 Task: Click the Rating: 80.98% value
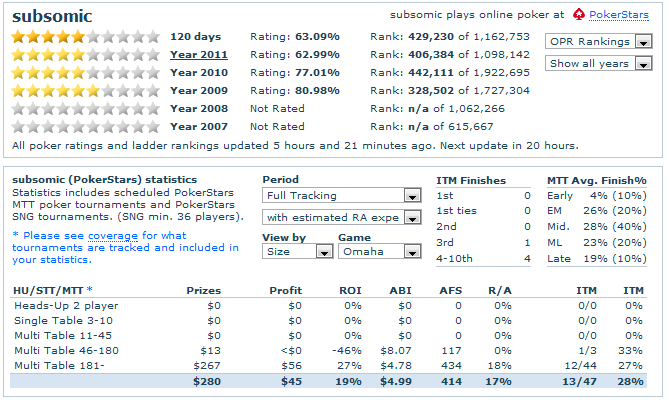[x=295, y=90]
